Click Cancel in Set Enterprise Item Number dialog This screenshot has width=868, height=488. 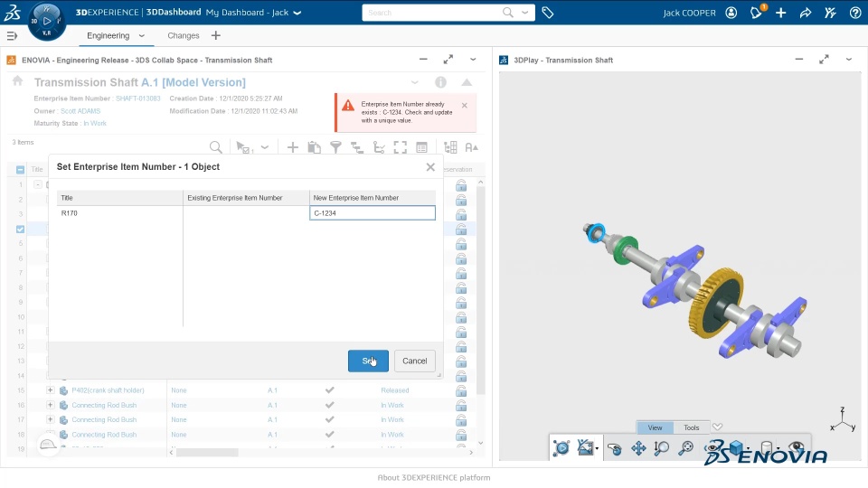coord(415,361)
